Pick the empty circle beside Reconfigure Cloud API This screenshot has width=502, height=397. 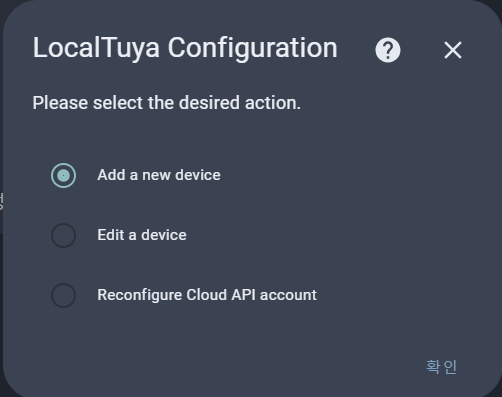[x=63, y=295]
